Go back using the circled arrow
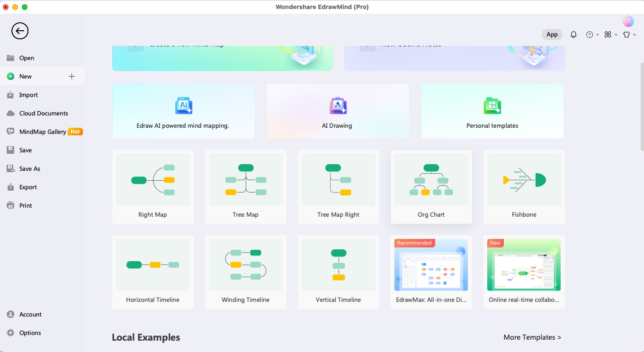Viewport: 644px width, 352px height. 20,31
